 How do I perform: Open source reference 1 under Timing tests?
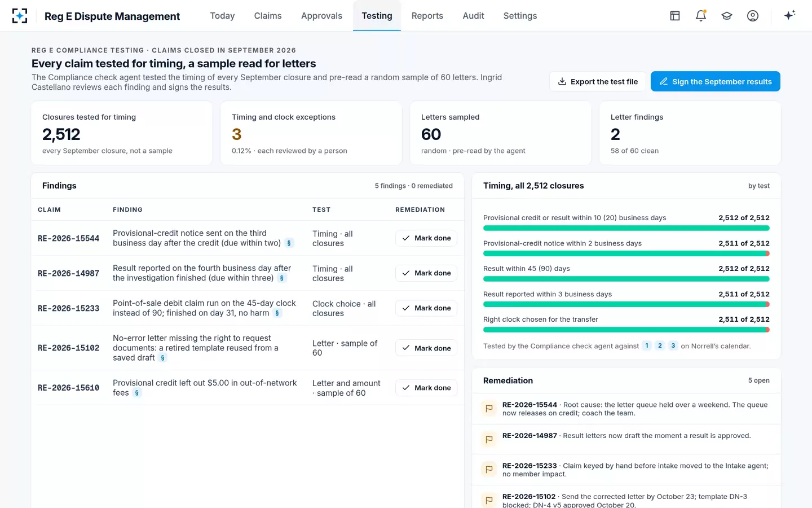pos(647,346)
